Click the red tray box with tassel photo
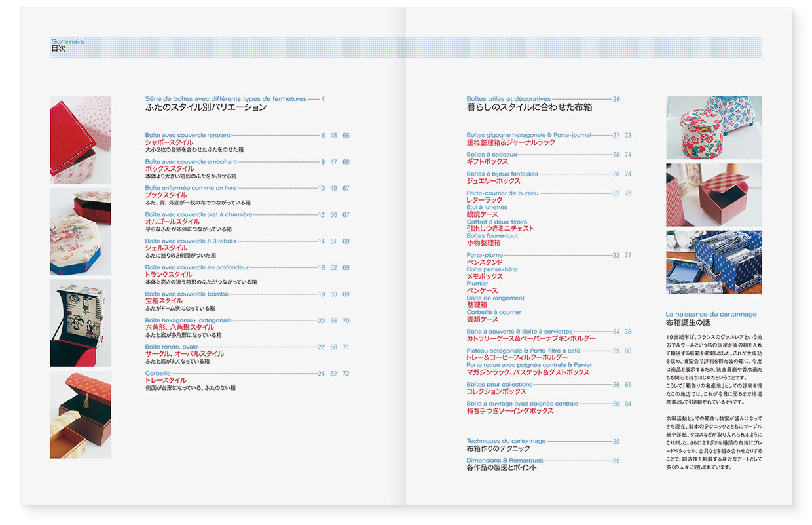Screen dimensions: 812x525 click(x=80, y=414)
